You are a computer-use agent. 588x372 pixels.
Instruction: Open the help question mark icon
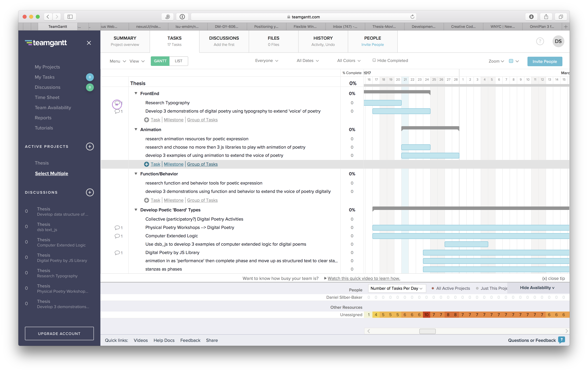tap(540, 41)
